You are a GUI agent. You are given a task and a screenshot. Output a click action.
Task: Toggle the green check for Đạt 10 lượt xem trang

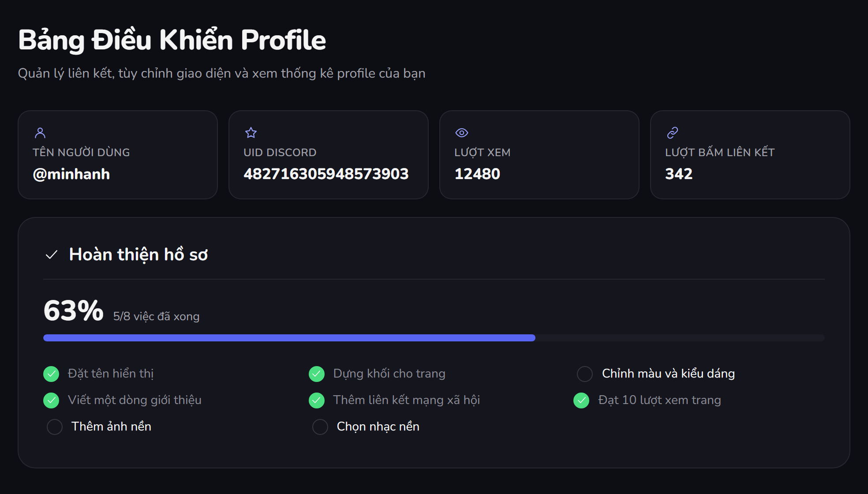[x=581, y=400]
